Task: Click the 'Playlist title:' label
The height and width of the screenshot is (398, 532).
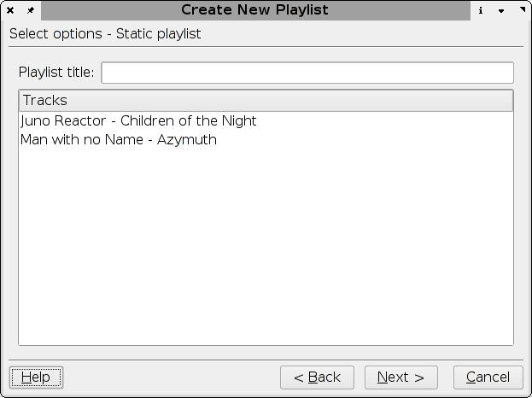Action: point(56,73)
